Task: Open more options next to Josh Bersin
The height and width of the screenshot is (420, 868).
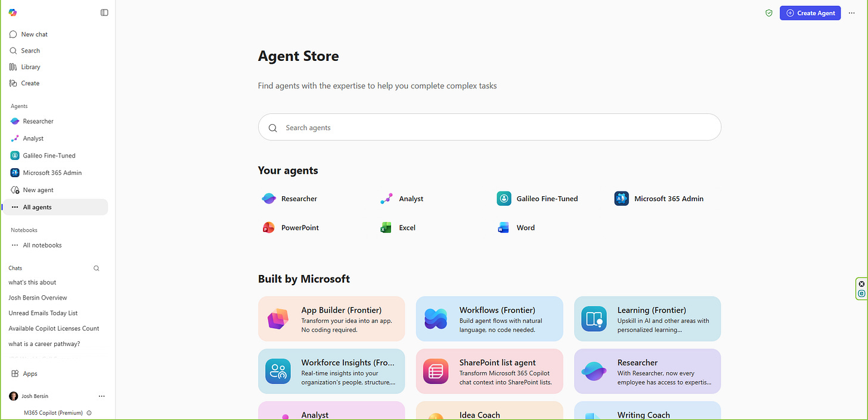Action: click(101, 396)
